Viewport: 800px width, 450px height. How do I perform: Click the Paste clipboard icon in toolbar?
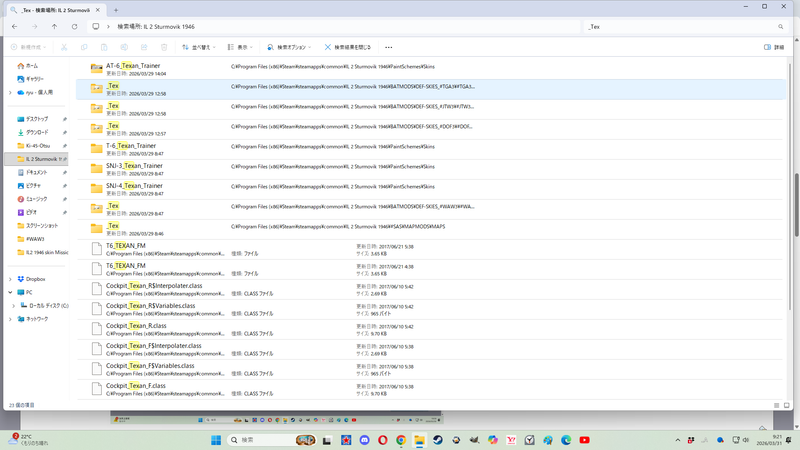tap(104, 47)
